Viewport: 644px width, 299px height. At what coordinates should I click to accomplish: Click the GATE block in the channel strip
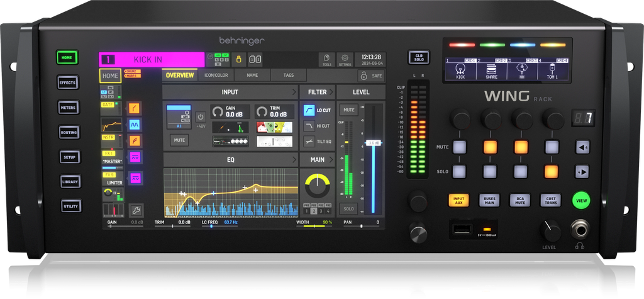pyautogui.click(x=111, y=108)
